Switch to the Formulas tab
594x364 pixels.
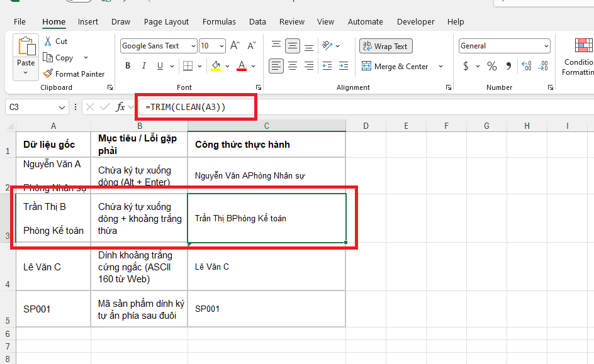(x=219, y=22)
